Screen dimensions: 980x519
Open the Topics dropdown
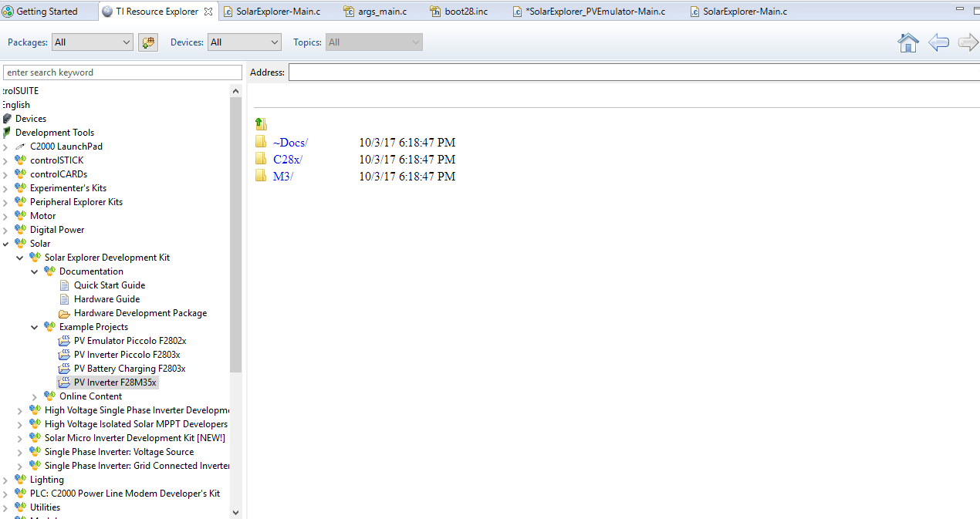(x=373, y=42)
